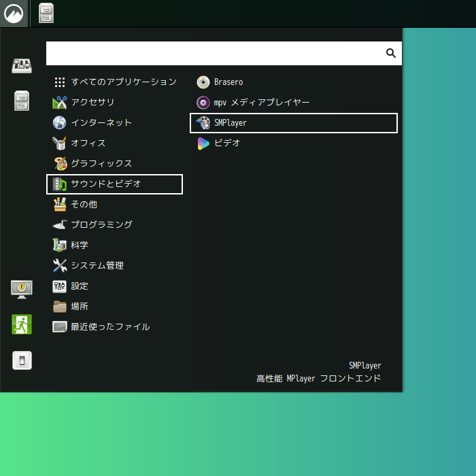Click the colorful ビデオ play icon
Screen dimensions: 476x476
tap(203, 143)
